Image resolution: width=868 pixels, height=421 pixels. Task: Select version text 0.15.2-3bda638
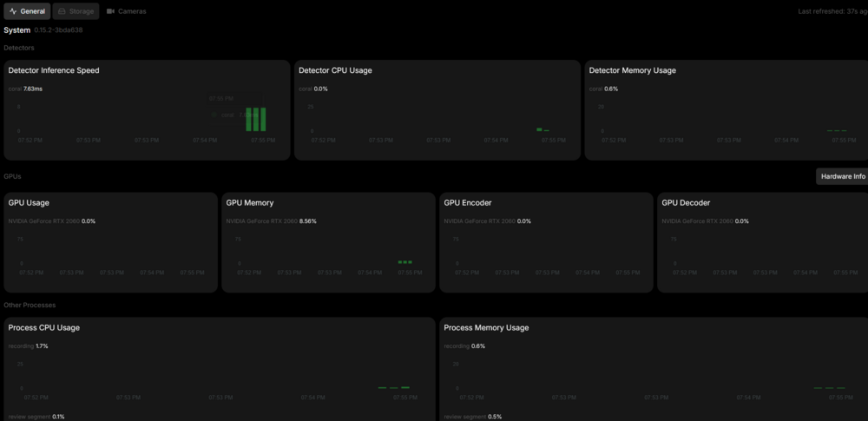[58, 30]
